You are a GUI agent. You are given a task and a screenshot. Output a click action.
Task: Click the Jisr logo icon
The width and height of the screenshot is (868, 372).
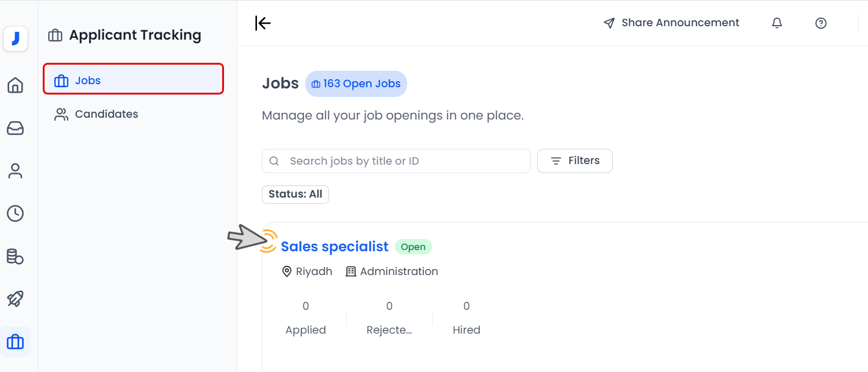tap(15, 39)
